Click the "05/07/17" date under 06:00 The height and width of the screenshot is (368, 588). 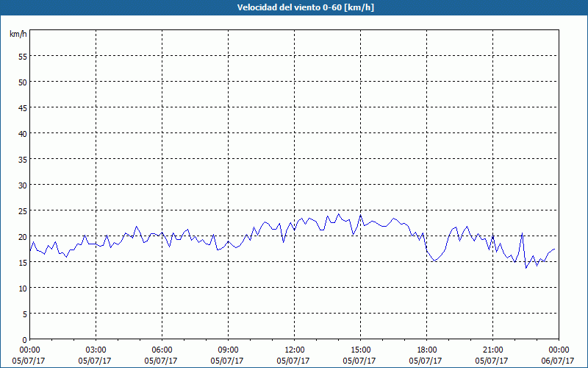click(x=161, y=361)
